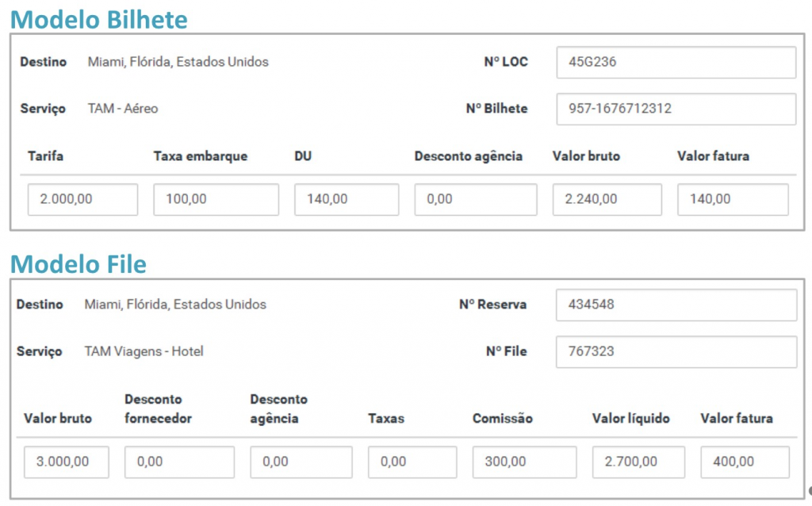The image size is (812, 506).
Task: Click Desconto agência field in Modelo Bilhete
Action: 476,199
